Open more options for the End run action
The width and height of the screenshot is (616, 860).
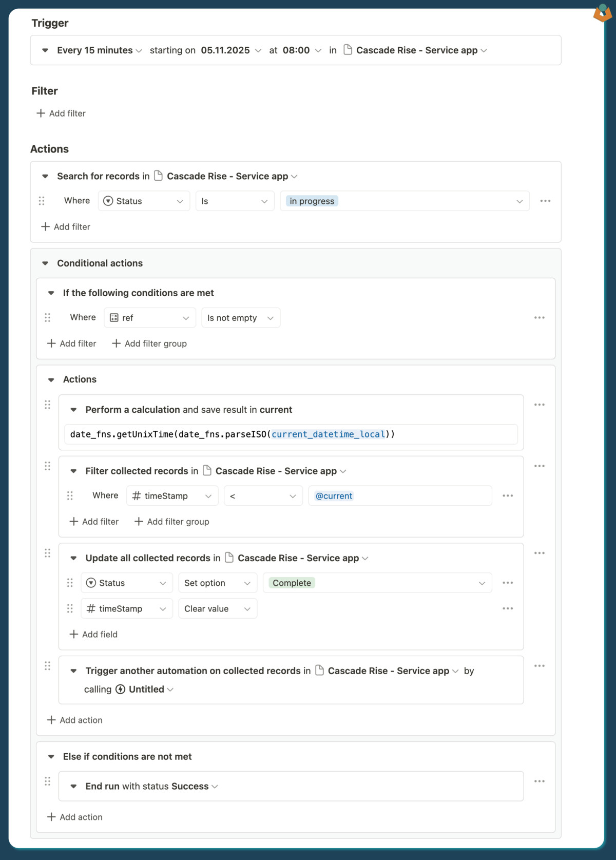tap(539, 781)
